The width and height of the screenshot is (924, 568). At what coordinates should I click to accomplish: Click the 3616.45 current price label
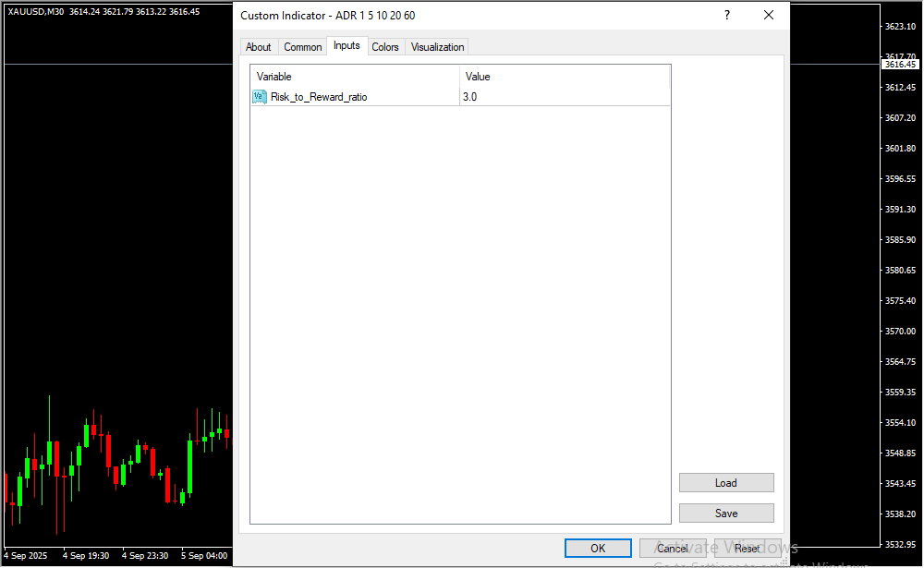tap(899, 65)
